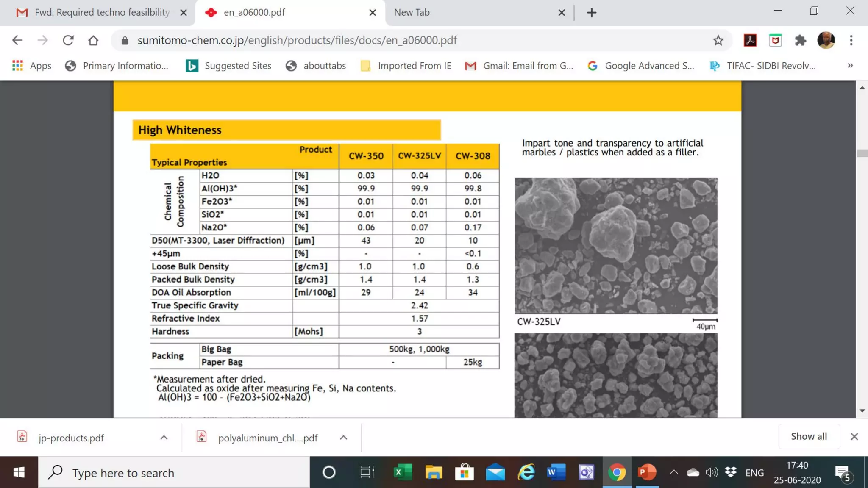Open the Mail app from the taskbar
Viewport: 868px width, 488px height.
[x=495, y=472]
